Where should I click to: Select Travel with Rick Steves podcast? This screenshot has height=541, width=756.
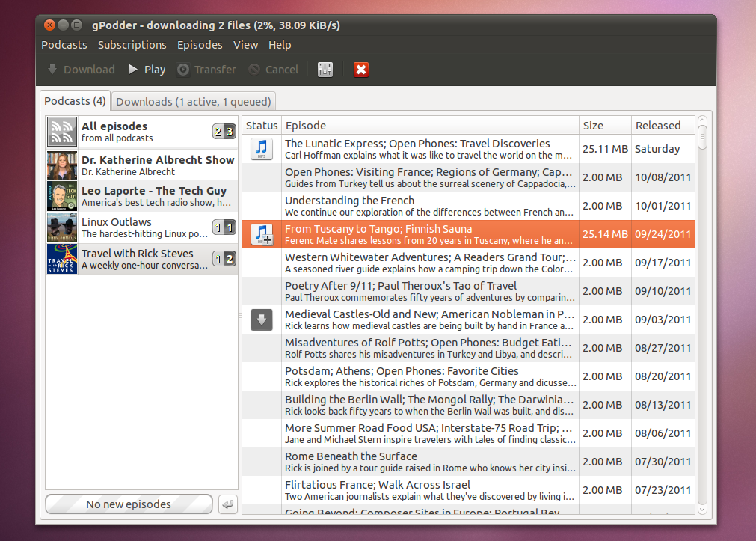click(142, 259)
